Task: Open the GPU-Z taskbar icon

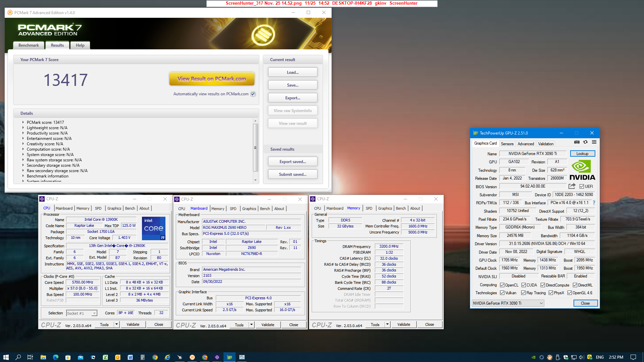Action: pos(230,357)
